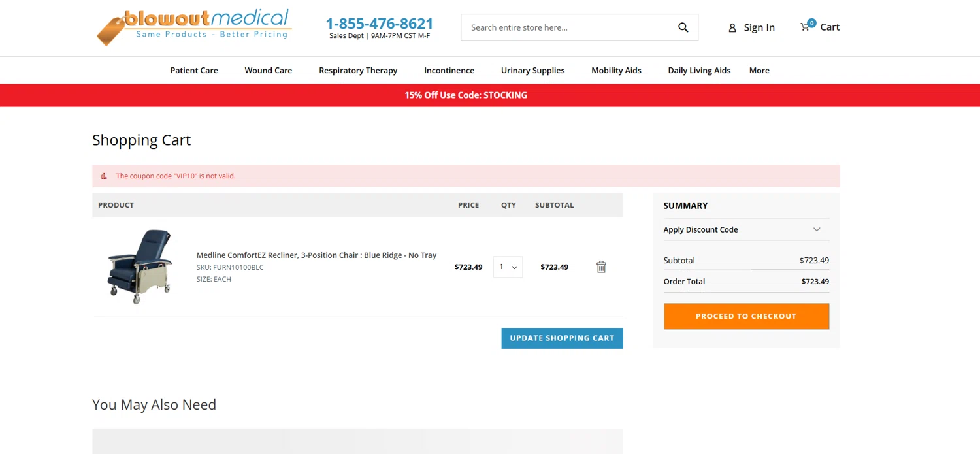Screen dimensions: 980x454
Task: Open Respiratory Therapy menu
Action: click(358, 71)
